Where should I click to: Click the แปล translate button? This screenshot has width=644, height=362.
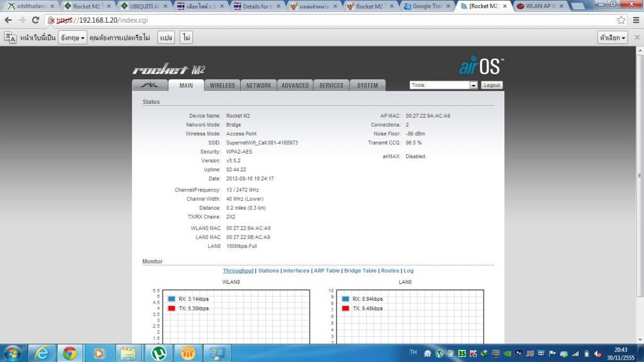pos(166,37)
